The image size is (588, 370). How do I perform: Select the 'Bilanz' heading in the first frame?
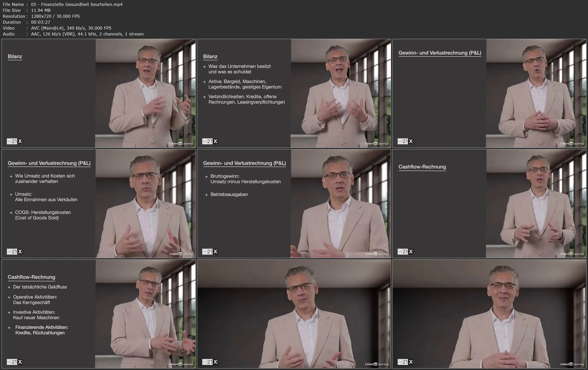click(x=15, y=57)
